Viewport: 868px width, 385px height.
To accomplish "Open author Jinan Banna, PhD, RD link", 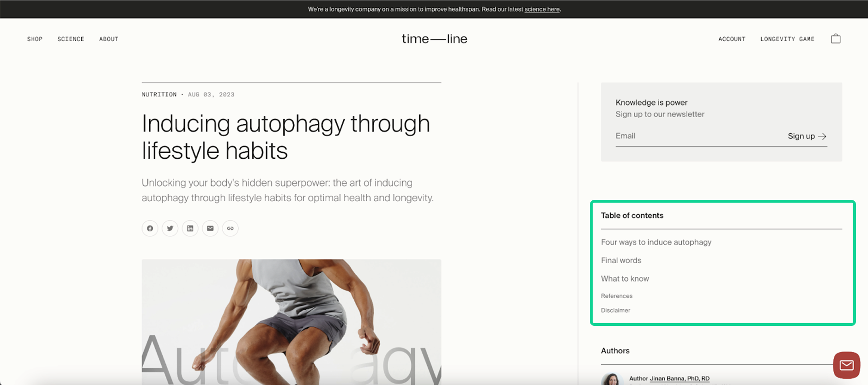I will point(680,379).
